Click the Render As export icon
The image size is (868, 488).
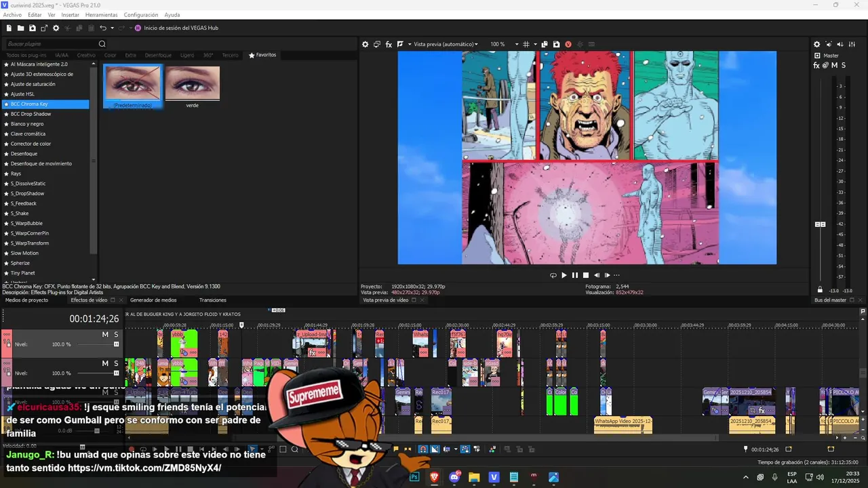(x=44, y=28)
